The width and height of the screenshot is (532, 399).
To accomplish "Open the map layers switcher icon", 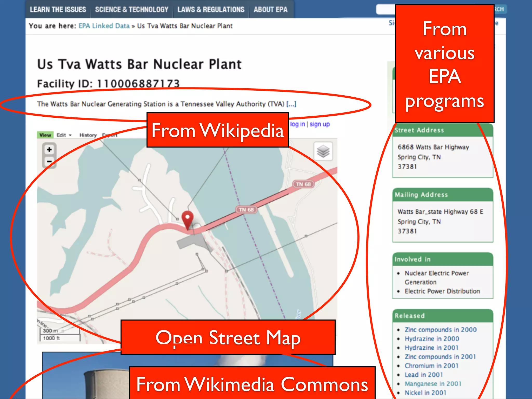I will coord(323,151).
